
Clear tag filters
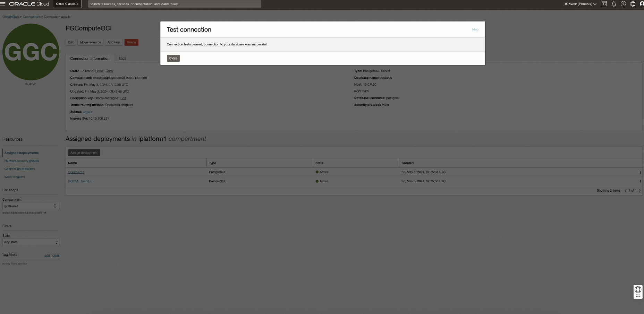point(56,255)
